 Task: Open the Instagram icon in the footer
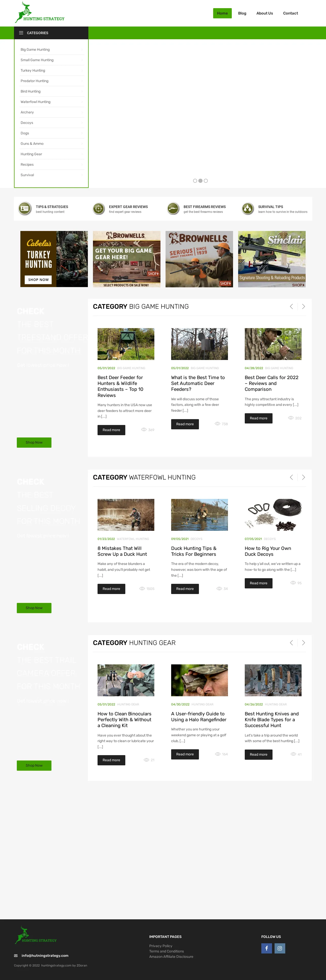[280, 948]
